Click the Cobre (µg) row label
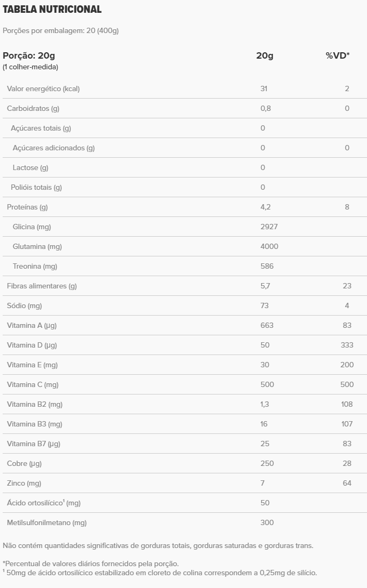367x588 pixels. click(24, 463)
